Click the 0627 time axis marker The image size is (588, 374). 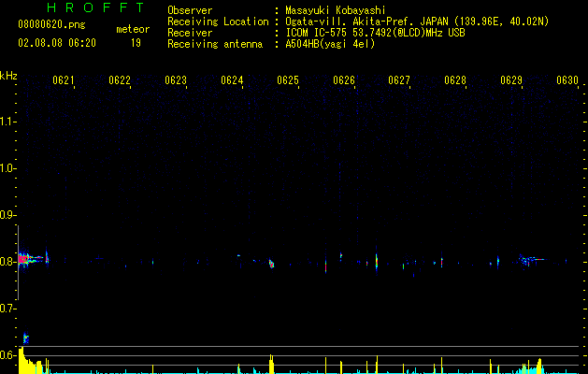[x=399, y=80]
